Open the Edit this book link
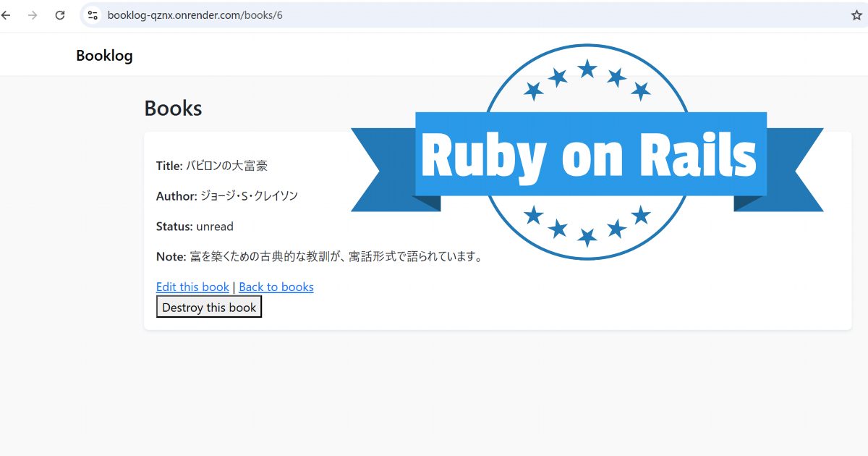Image resolution: width=868 pixels, height=456 pixels. point(192,287)
